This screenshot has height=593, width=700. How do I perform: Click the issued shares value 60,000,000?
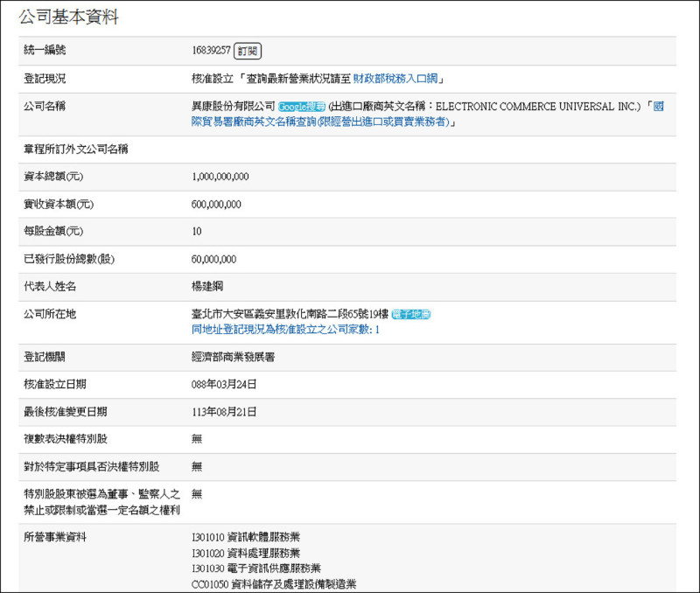(x=213, y=260)
